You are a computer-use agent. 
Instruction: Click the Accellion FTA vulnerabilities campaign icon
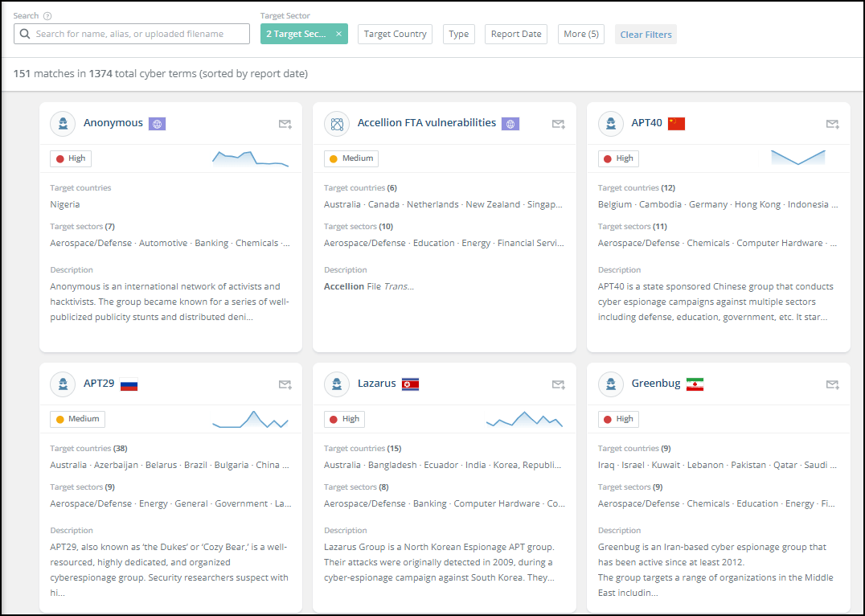click(337, 124)
